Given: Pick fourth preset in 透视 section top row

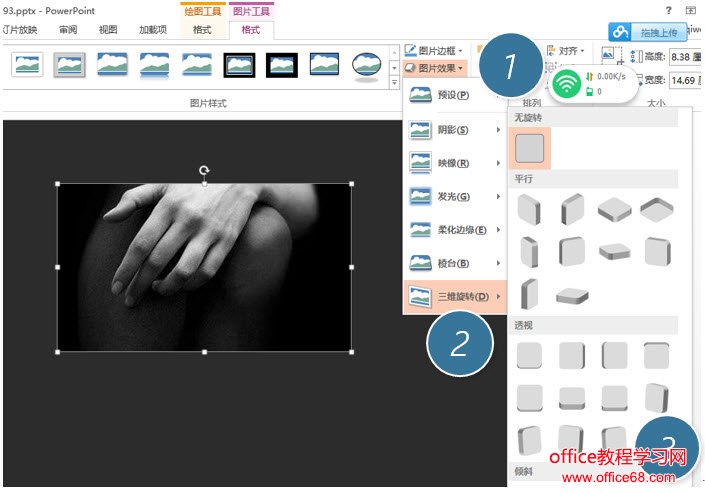Looking at the screenshot, I should (657, 355).
